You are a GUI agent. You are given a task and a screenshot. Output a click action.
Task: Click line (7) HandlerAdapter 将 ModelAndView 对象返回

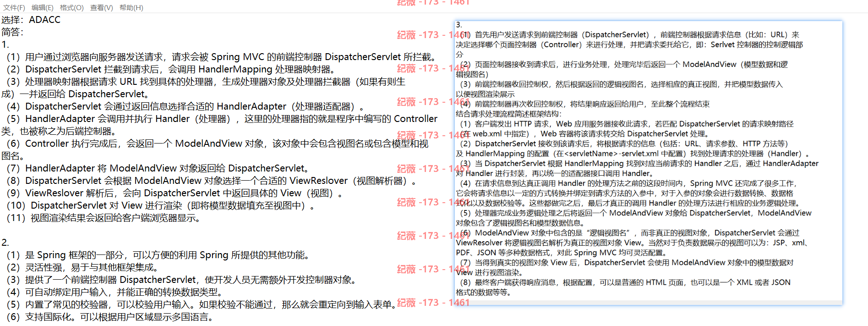point(158,168)
